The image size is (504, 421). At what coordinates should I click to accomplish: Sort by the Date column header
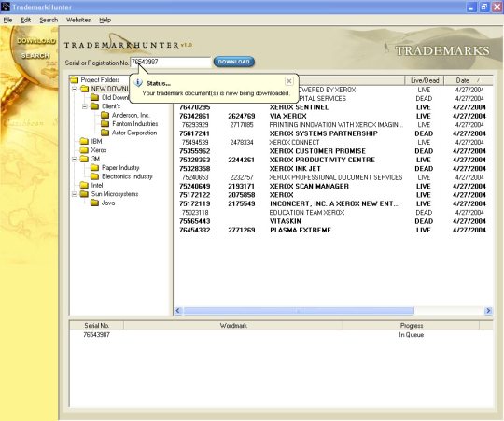469,80
